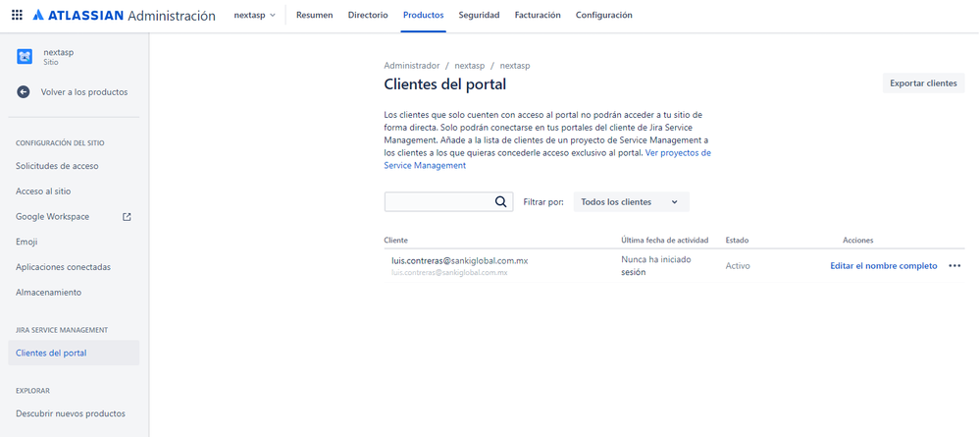980x437 pixels.
Task: Click the Acciones column header
Action: 858,240
